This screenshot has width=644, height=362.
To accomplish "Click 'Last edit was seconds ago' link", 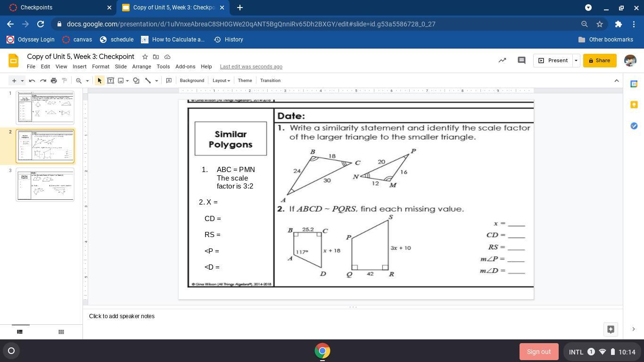I will coord(251,66).
